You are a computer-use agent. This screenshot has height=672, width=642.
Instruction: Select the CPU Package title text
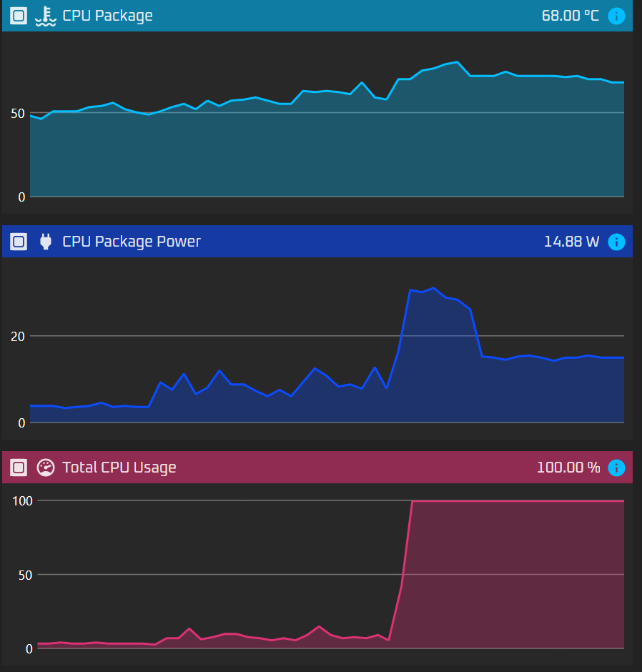point(107,16)
